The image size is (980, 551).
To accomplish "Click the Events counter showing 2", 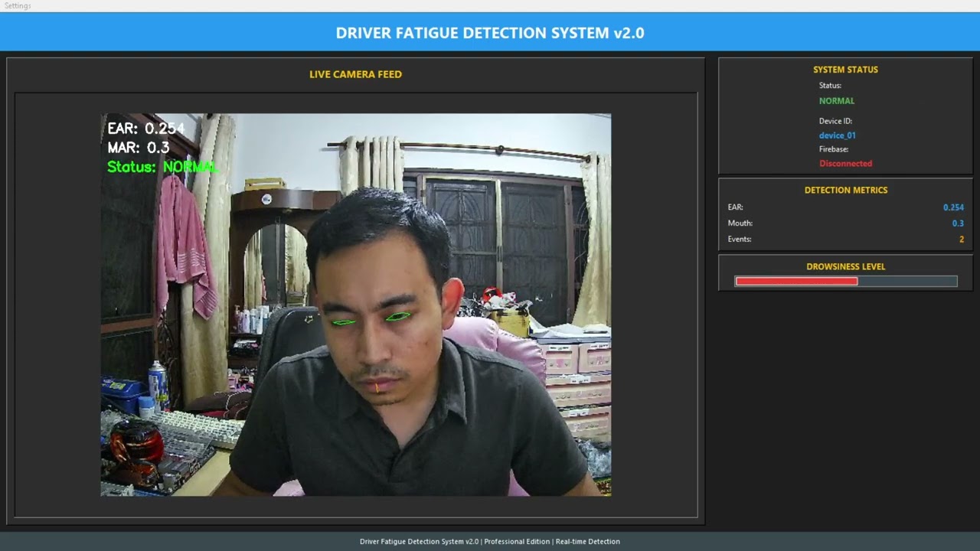I will coord(962,239).
